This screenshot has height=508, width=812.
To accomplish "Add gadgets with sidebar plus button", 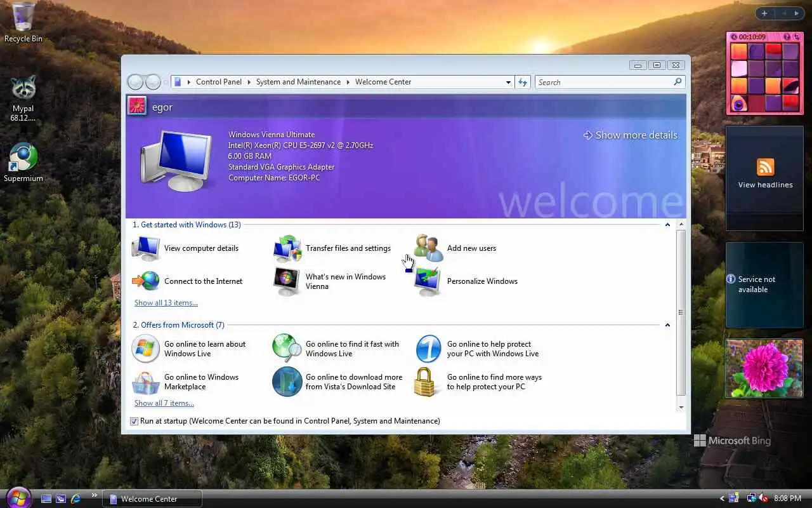I will click(x=764, y=13).
